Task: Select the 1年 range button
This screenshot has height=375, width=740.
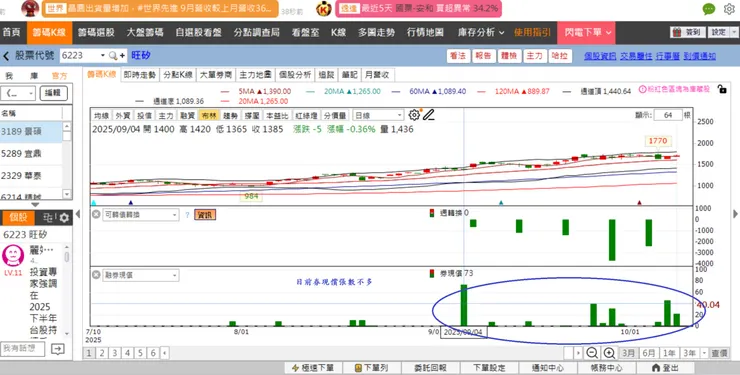Action: click(669, 353)
